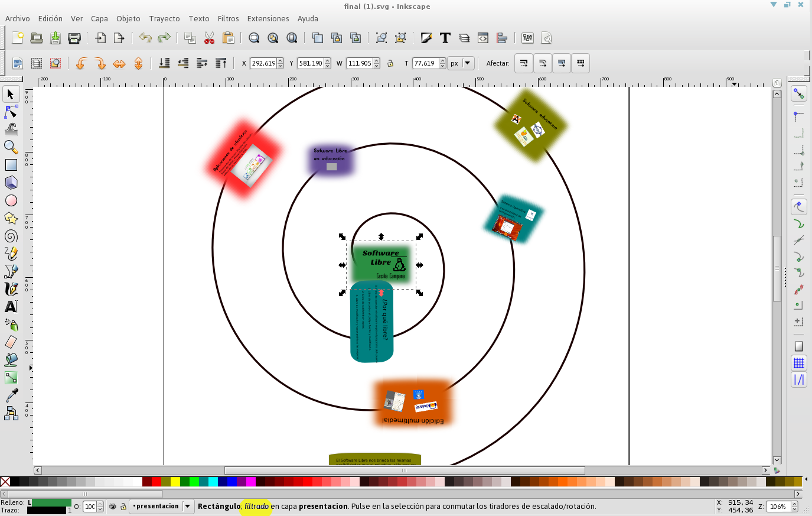Open the px units dropdown
This screenshot has width=812, height=516.
(x=461, y=63)
